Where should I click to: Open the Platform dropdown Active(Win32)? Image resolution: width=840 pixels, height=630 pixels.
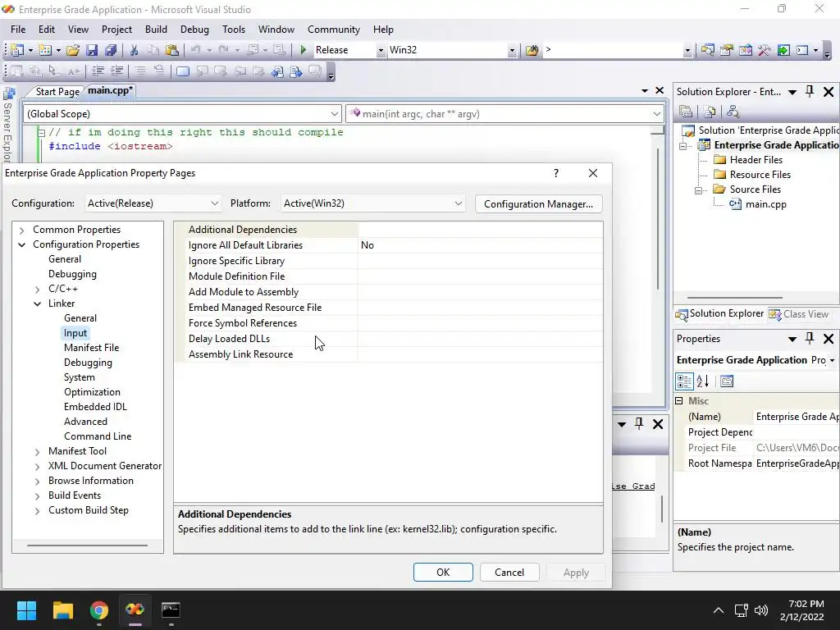[373, 203]
